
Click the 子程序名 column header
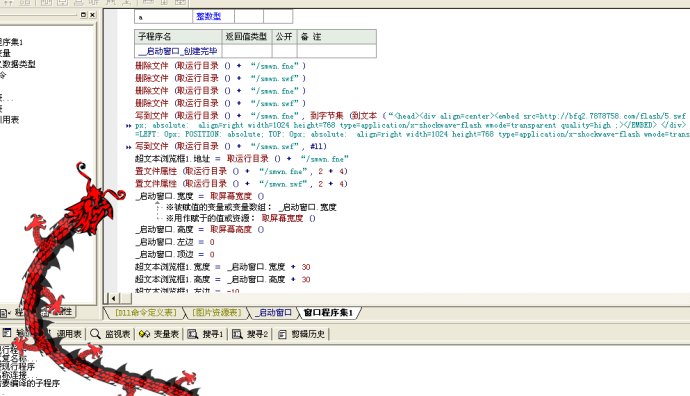point(178,37)
